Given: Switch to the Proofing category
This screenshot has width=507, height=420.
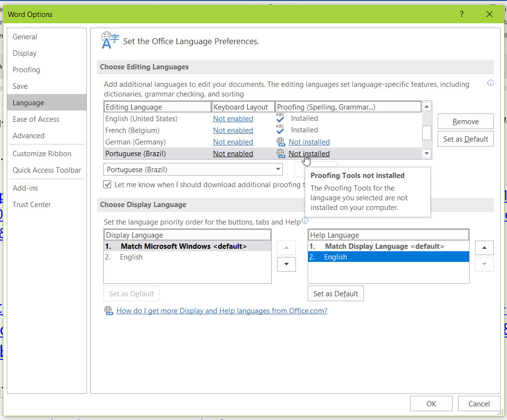Looking at the screenshot, I should tap(47, 70).
